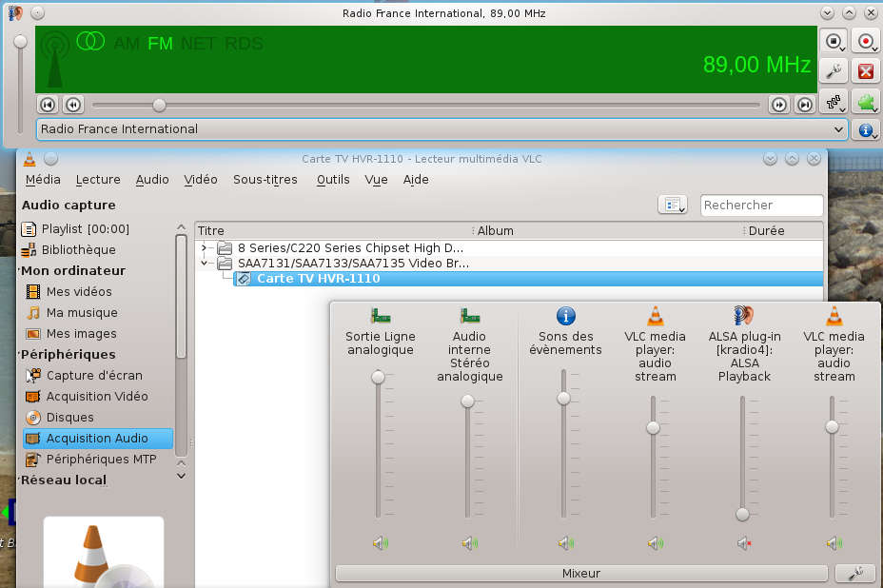Open the Vidéo menu in VLC
The width and height of the screenshot is (883, 588).
[201, 180]
